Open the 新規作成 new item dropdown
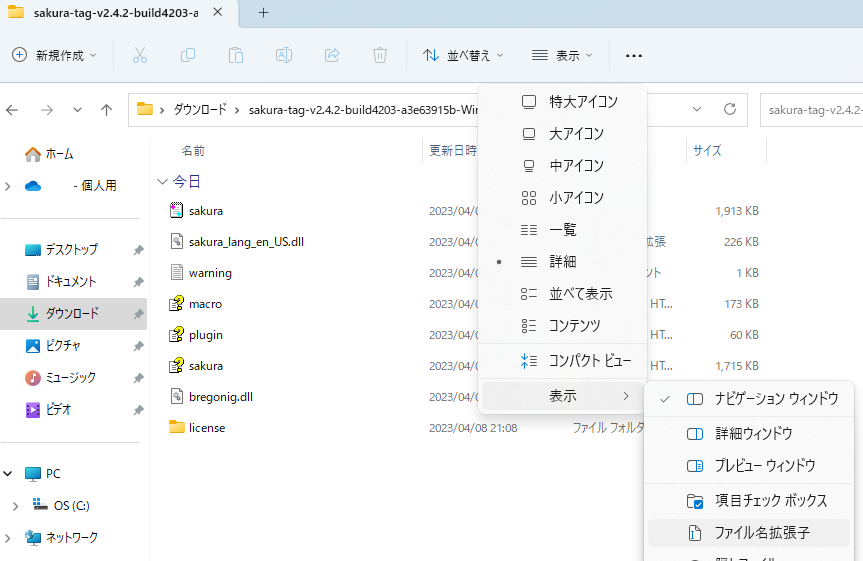Image resolution: width=863 pixels, height=561 pixels. (x=54, y=55)
